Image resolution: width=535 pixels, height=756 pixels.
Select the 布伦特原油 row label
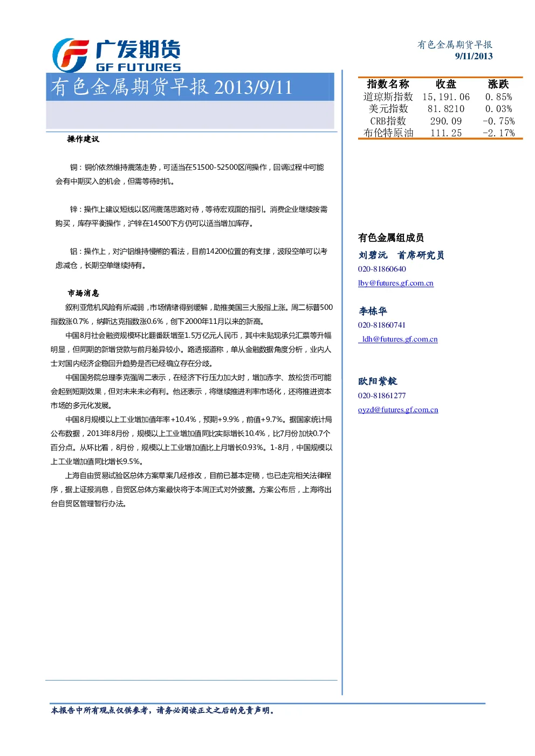[x=388, y=133]
